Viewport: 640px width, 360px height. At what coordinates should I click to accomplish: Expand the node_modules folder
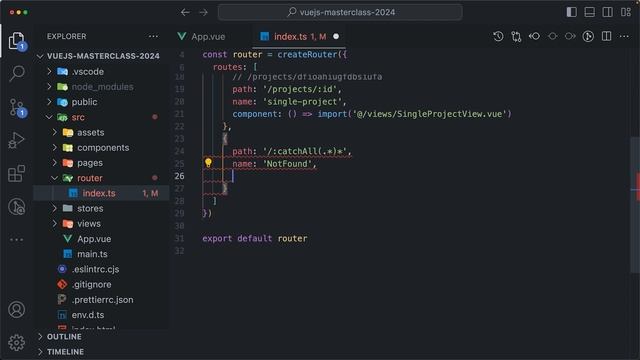[101, 87]
